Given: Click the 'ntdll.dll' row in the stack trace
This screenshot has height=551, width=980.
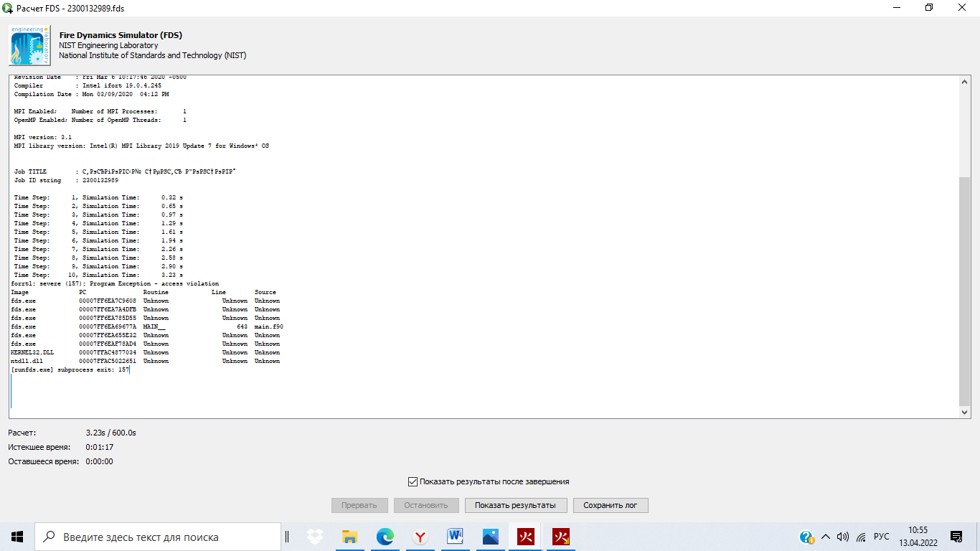Looking at the screenshot, I should (x=146, y=361).
